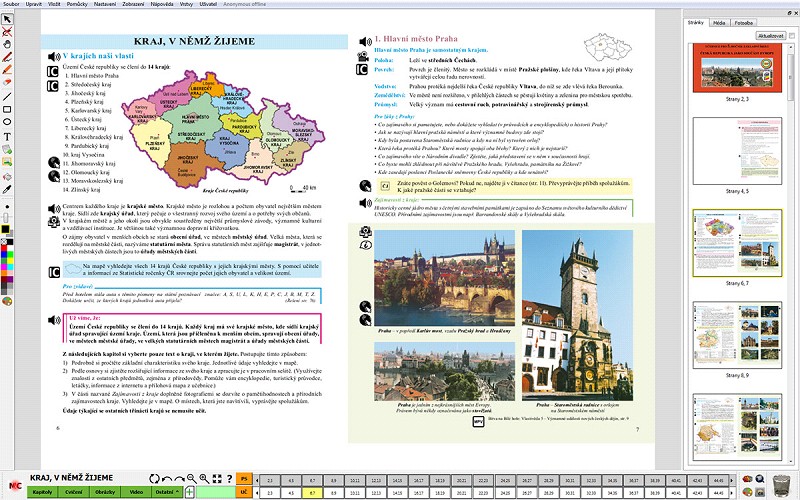Open the color palette icon
The width and height of the screenshot is (800, 500).
[7, 302]
